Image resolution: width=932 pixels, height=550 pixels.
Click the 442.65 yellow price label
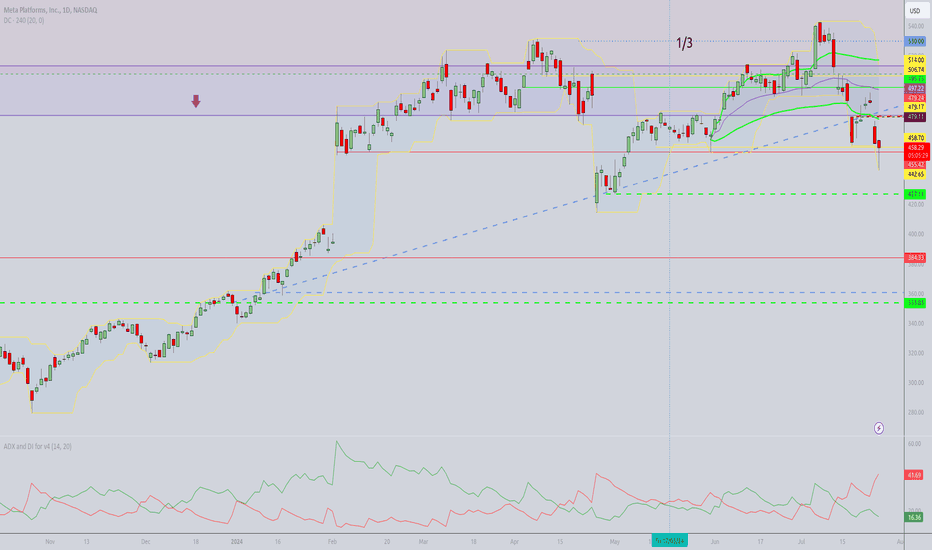point(915,174)
